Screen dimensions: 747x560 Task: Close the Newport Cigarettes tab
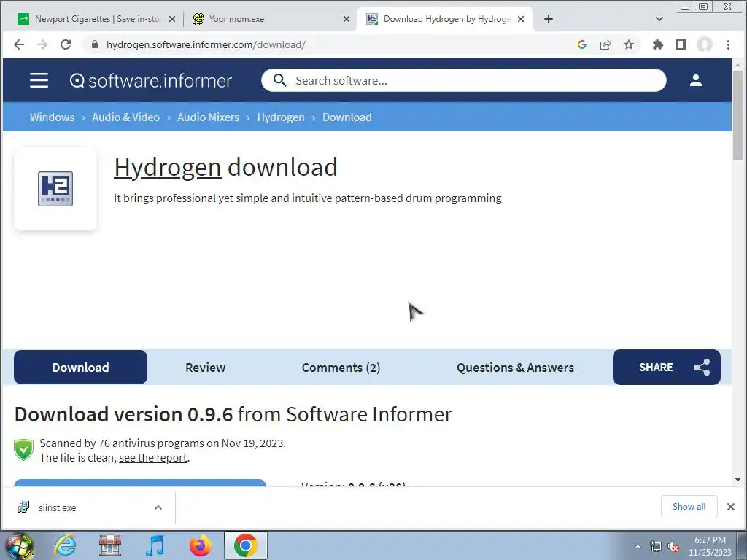click(172, 19)
